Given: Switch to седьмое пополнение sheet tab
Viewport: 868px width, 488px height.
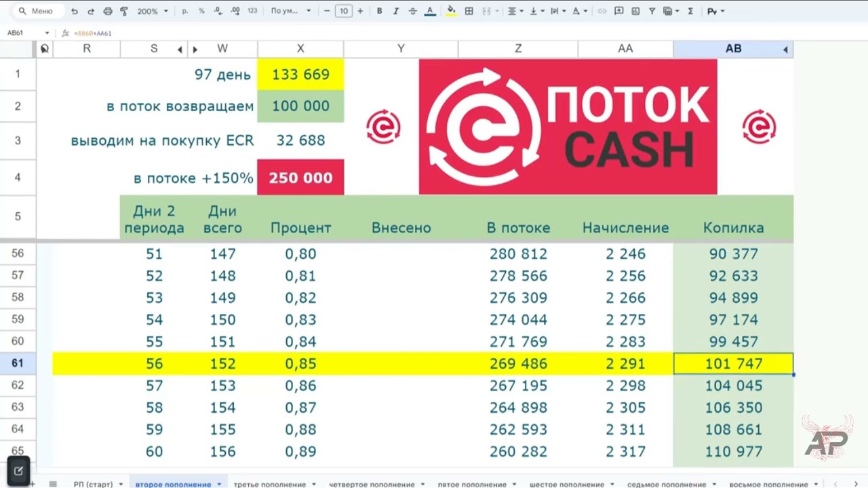Looking at the screenshot, I should tap(666, 484).
